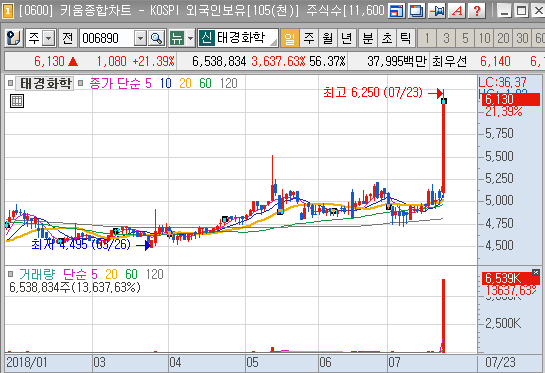Open the font size A icon

[457, 11]
